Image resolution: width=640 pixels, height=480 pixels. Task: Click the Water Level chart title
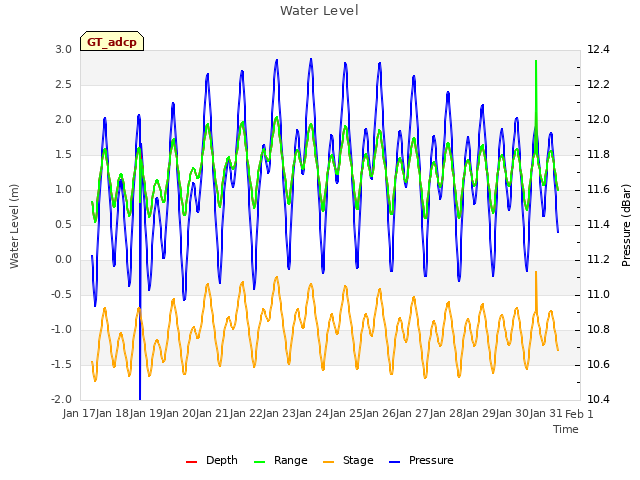click(x=319, y=11)
